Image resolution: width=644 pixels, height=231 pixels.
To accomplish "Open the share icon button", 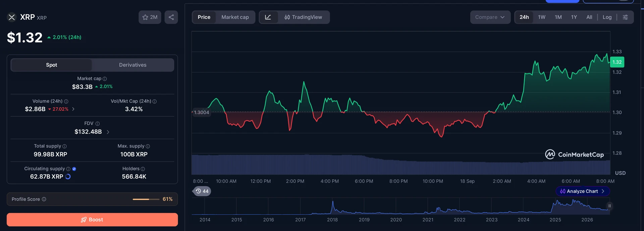I will click(171, 17).
